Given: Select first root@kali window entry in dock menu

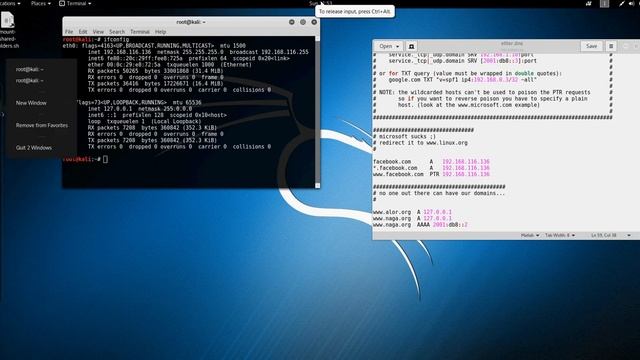Looking at the screenshot, I should tap(29, 69).
